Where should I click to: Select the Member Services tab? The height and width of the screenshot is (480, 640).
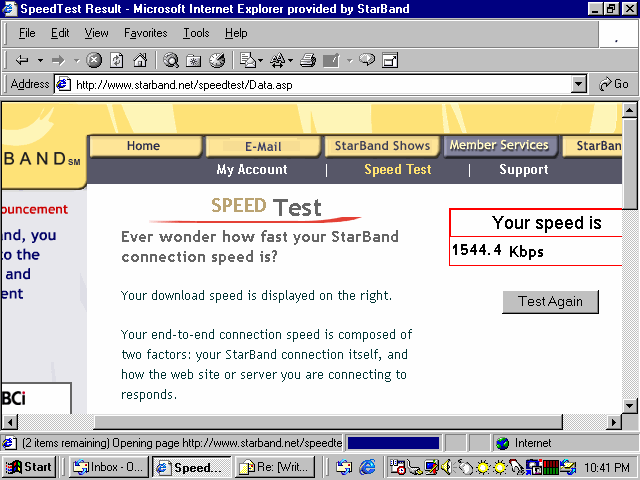pyautogui.click(x=500, y=145)
